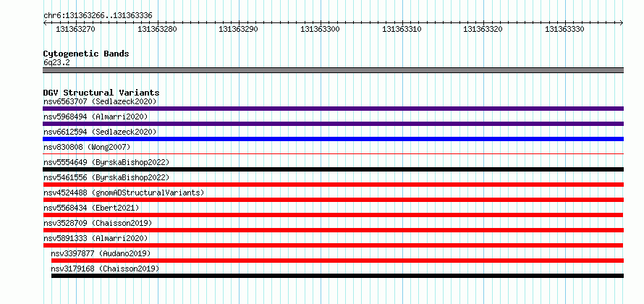Screen dimensions: 644x304
Task: Select black bar of nsv3179168
Action: [x=338, y=276]
